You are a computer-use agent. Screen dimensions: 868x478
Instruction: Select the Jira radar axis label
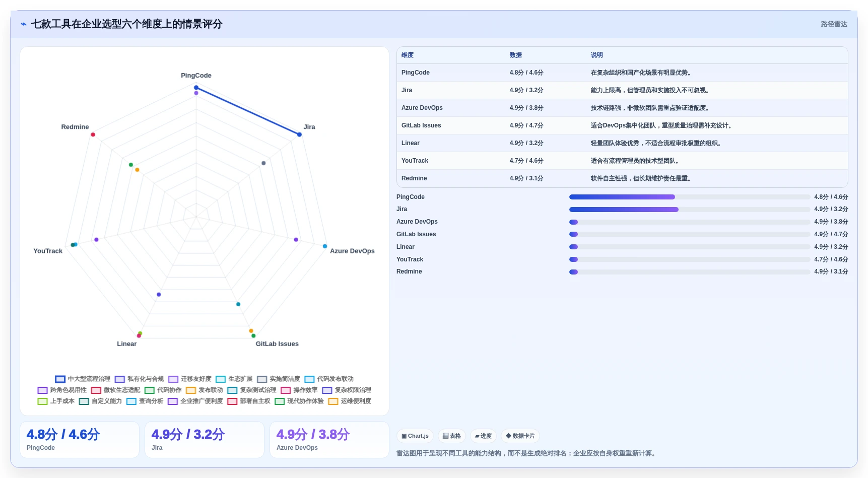click(x=309, y=127)
